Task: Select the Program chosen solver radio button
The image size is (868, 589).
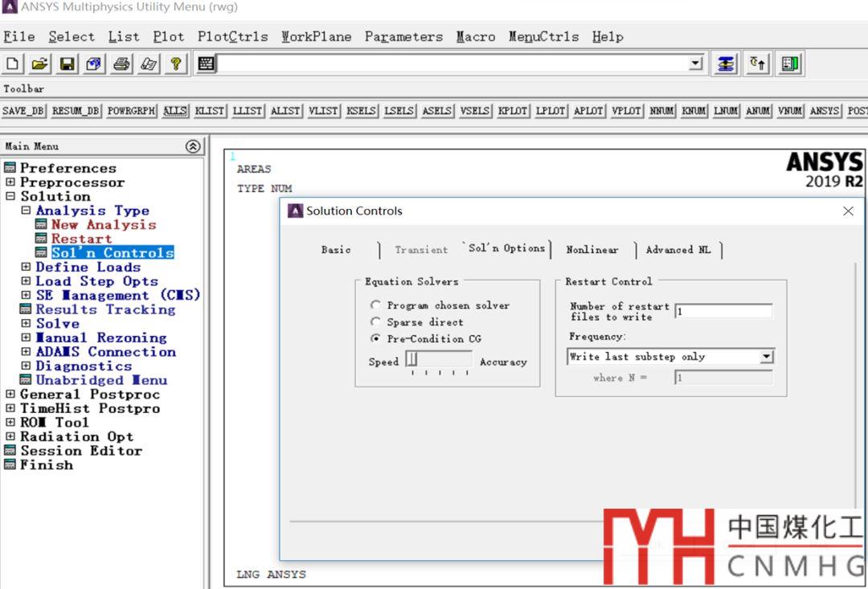Action: click(x=376, y=305)
